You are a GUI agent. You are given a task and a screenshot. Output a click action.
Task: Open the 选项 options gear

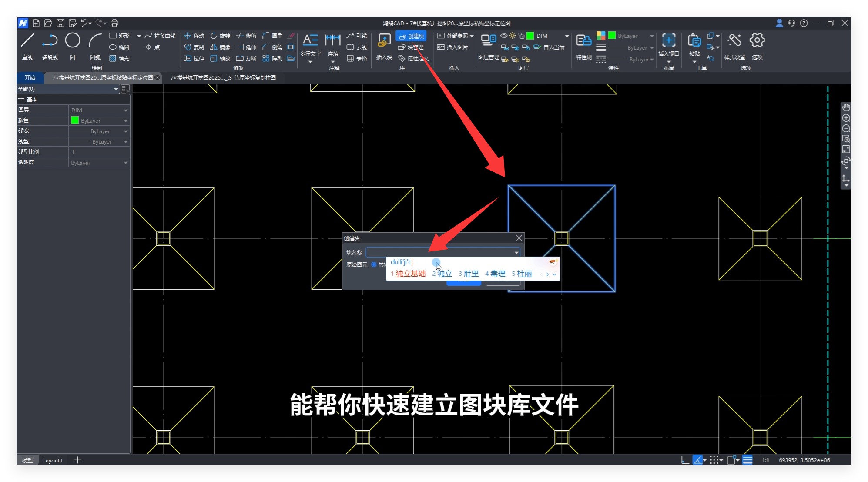pos(757,41)
